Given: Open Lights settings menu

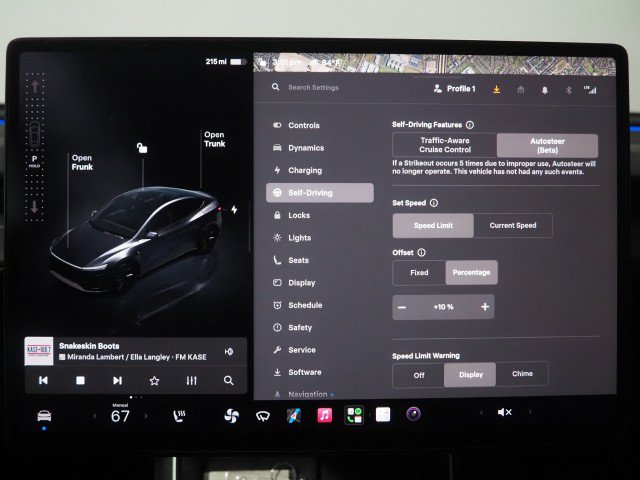Looking at the screenshot, I should coord(320,238).
